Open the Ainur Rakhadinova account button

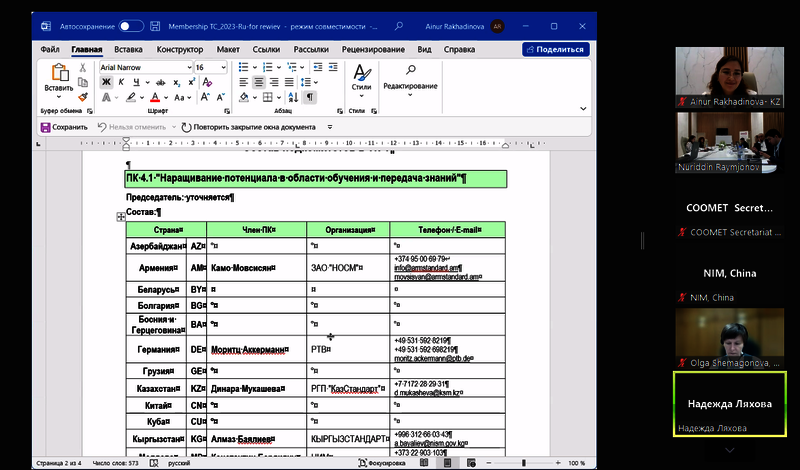(464, 26)
